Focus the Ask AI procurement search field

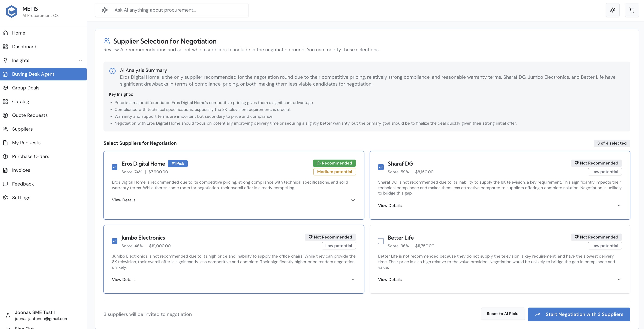click(172, 10)
